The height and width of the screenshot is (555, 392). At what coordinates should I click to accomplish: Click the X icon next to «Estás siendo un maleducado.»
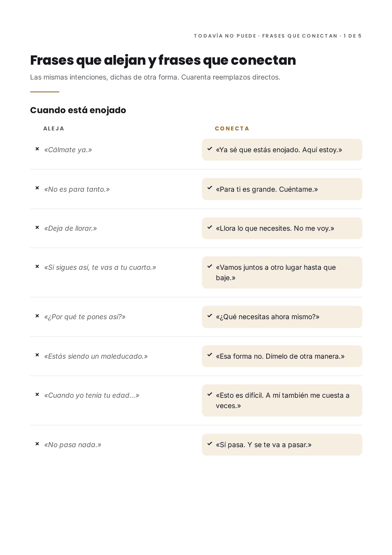point(37,355)
